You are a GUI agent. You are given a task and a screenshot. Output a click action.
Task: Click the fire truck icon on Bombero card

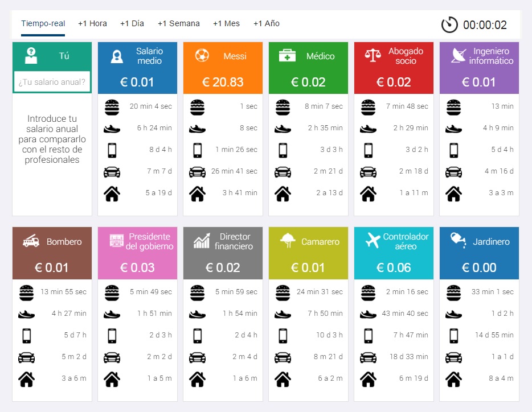click(31, 241)
